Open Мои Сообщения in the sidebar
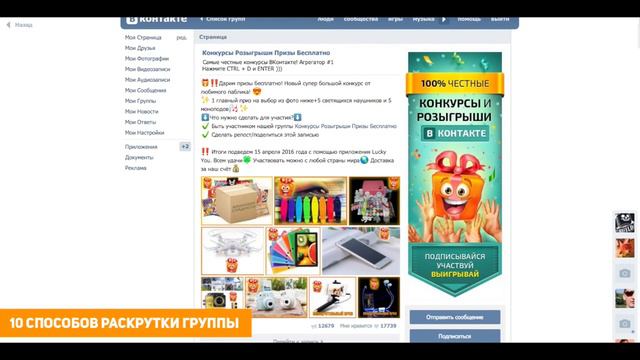The image size is (640, 360). coord(145,91)
